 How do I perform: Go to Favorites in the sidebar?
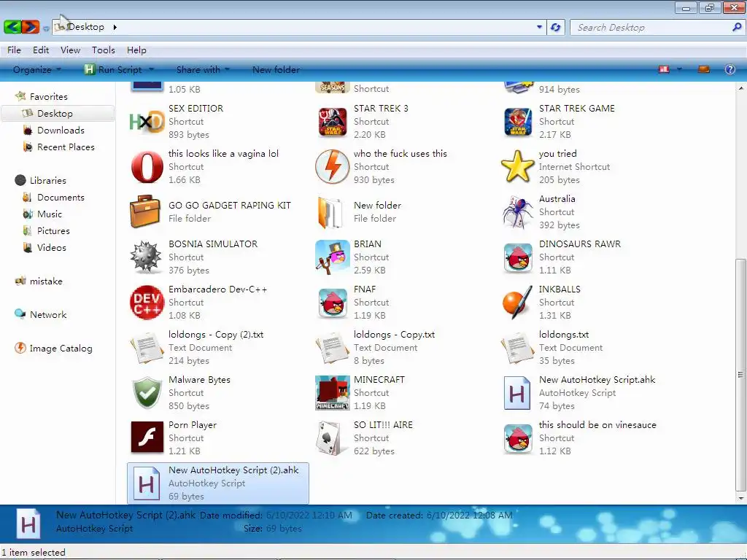pos(42,97)
